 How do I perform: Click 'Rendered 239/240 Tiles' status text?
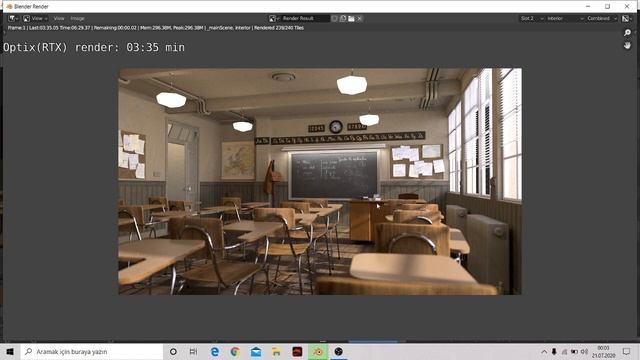click(x=279, y=28)
